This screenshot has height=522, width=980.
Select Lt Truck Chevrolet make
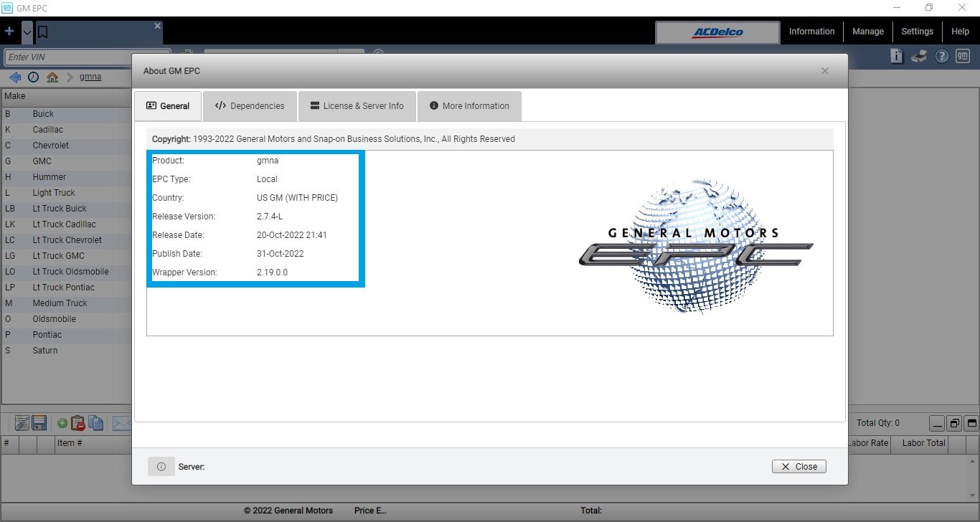click(x=67, y=240)
